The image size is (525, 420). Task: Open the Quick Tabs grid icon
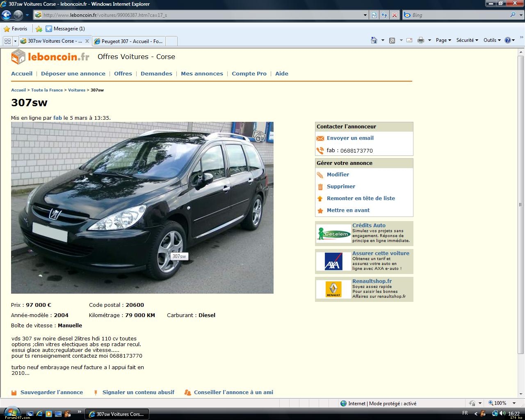pyautogui.click(x=7, y=41)
